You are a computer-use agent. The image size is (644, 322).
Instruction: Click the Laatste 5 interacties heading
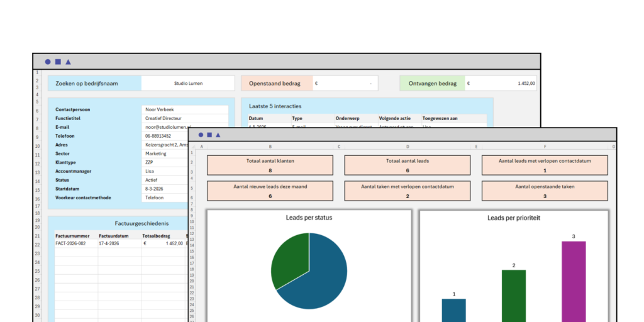[x=275, y=106]
